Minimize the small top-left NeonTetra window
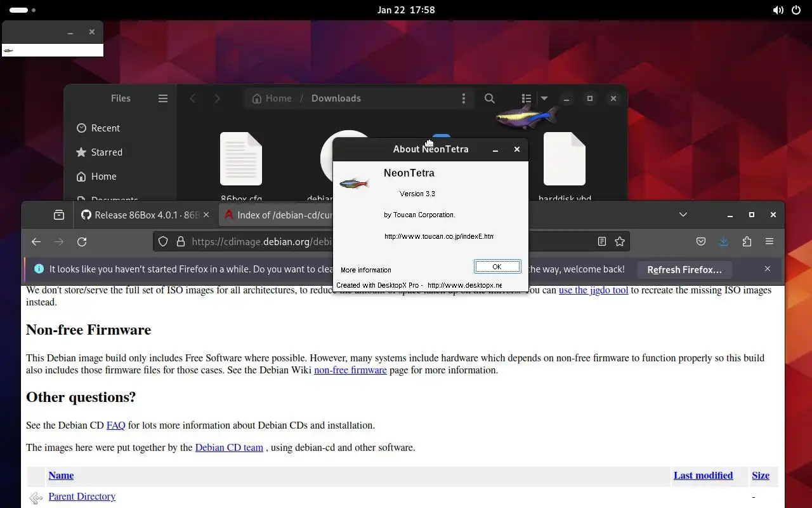812x508 pixels. (x=70, y=32)
